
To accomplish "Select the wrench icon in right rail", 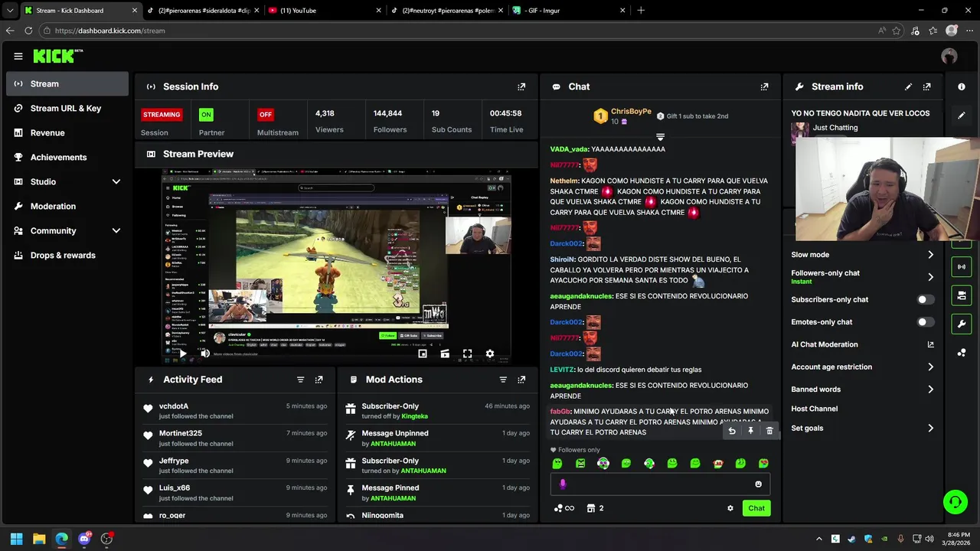I will click(962, 324).
